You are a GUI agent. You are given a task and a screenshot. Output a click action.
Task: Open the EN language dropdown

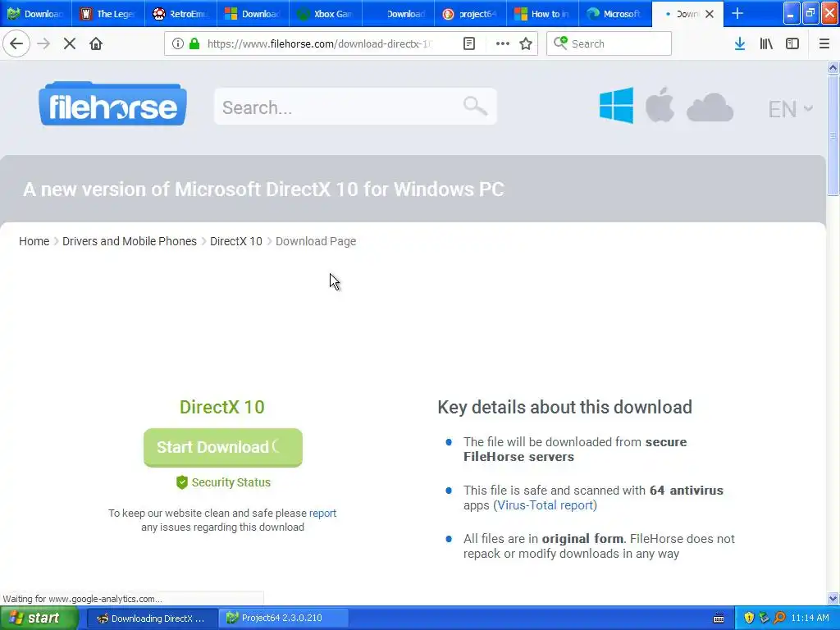pos(791,109)
